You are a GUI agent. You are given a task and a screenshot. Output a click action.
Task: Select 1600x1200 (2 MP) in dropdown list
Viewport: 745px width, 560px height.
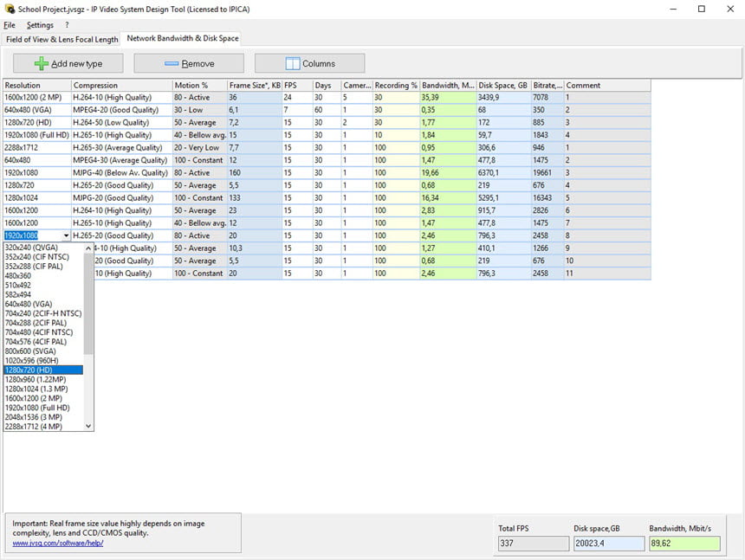(33, 398)
